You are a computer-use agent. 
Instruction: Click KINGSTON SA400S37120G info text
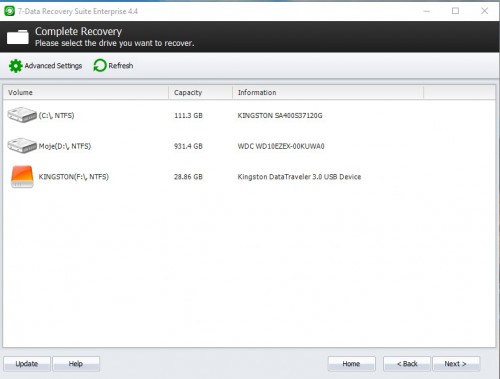pyautogui.click(x=280, y=116)
